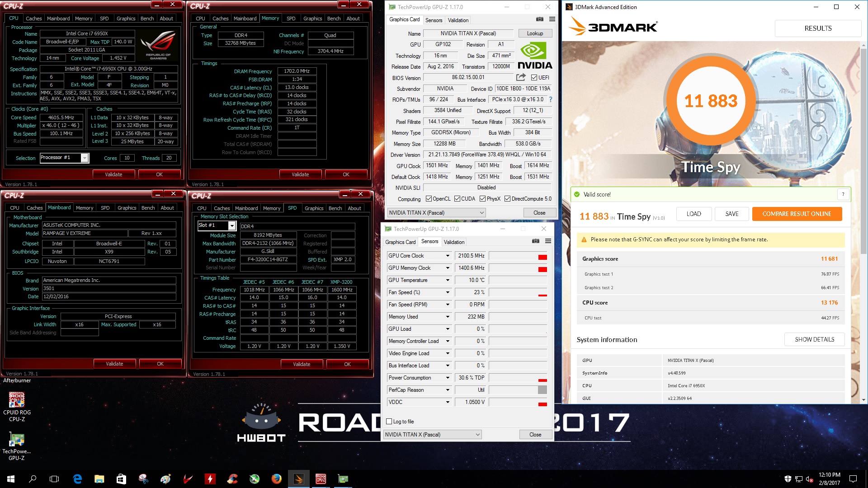Click the BIOS share/export icon in GPU-Z
Viewport: 868px width, 488px height.
(521, 77)
